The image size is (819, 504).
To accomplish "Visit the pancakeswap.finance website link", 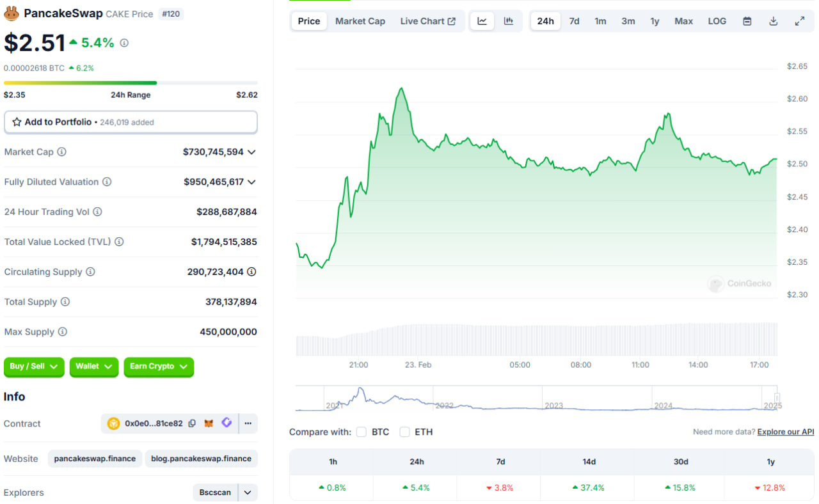I will tap(95, 459).
